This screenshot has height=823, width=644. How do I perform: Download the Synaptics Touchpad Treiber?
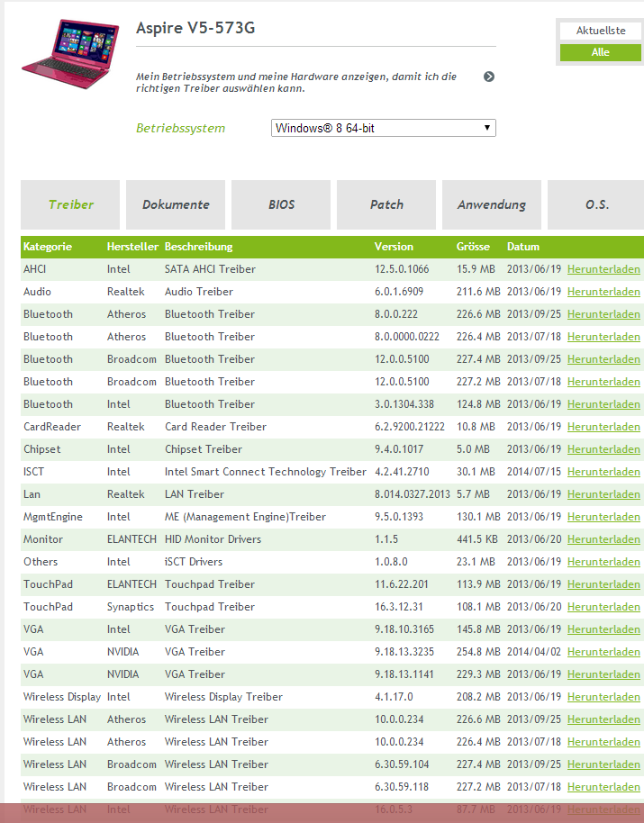click(603, 607)
